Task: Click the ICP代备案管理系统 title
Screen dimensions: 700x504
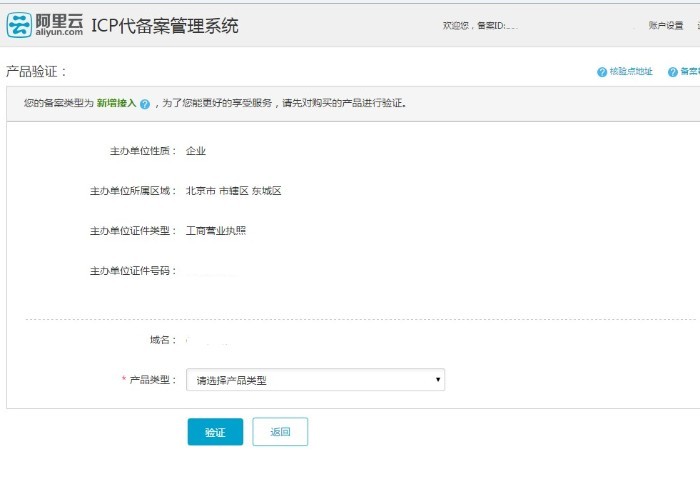Action: (x=165, y=26)
